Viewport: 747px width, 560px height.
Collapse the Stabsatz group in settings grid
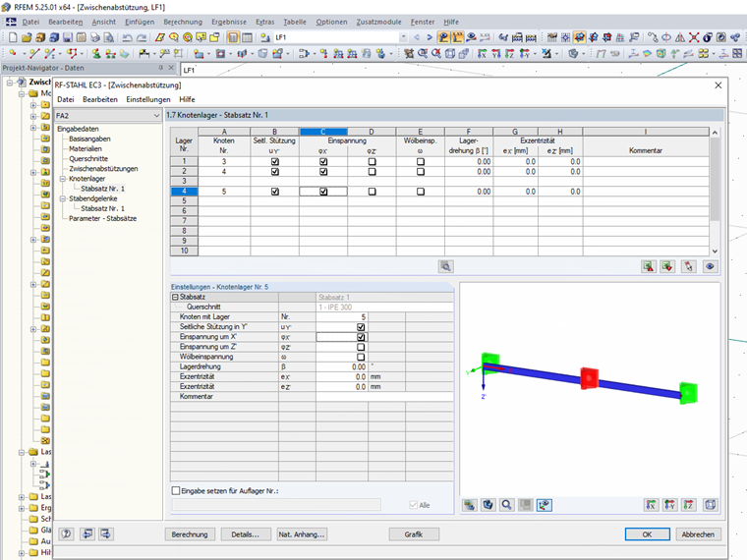[175, 297]
